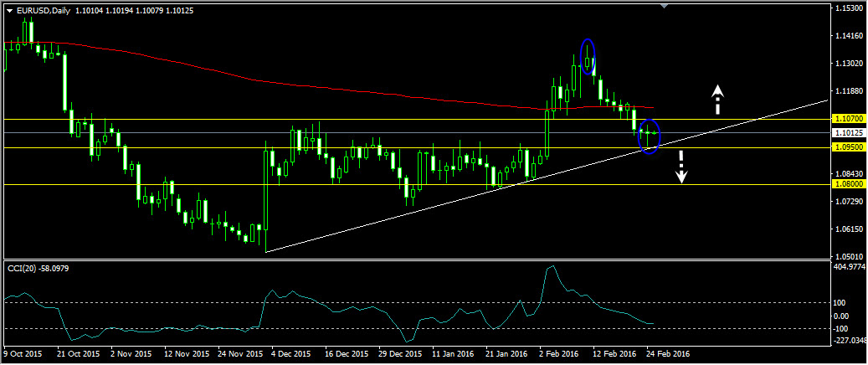Image resolution: width=868 pixels, height=365 pixels.
Task: Click price scale value 1.14160
Action: point(850,36)
